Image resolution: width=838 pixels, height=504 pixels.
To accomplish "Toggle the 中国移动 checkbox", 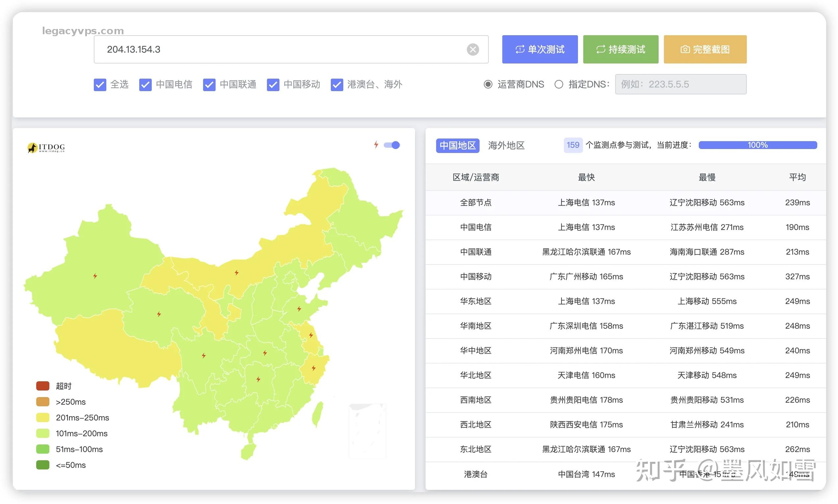I will (x=273, y=85).
